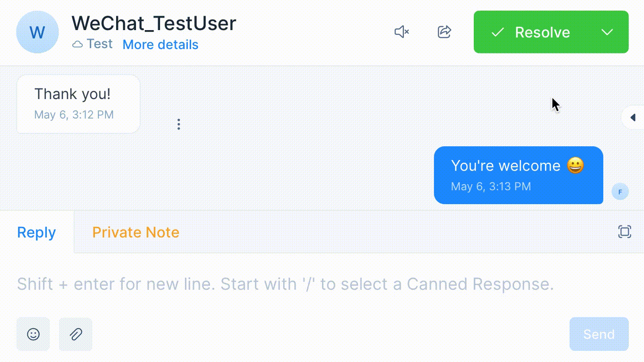Mute this conversation with the speaker icon
644x362 pixels.
(x=402, y=32)
